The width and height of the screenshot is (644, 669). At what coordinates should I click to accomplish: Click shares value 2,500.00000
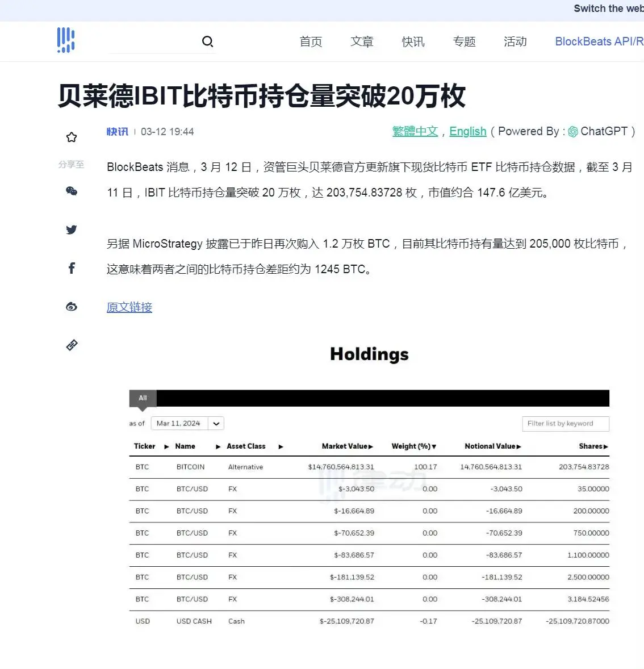pyautogui.click(x=588, y=577)
